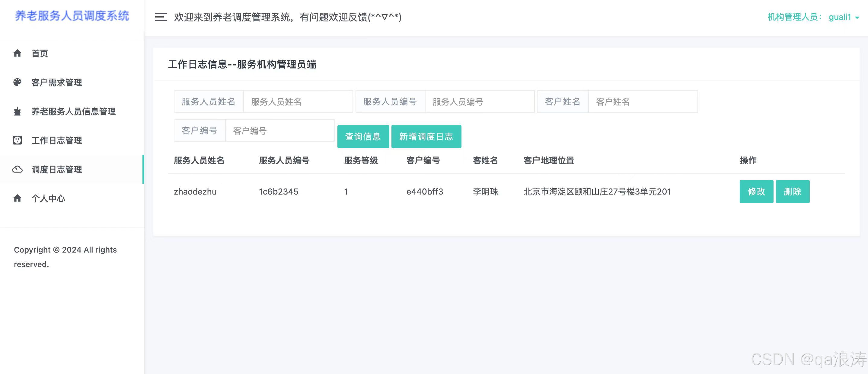Viewport: 868px width, 374px height.
Task: Open 个人中心 in sidebar
Action: coord(48,198)
